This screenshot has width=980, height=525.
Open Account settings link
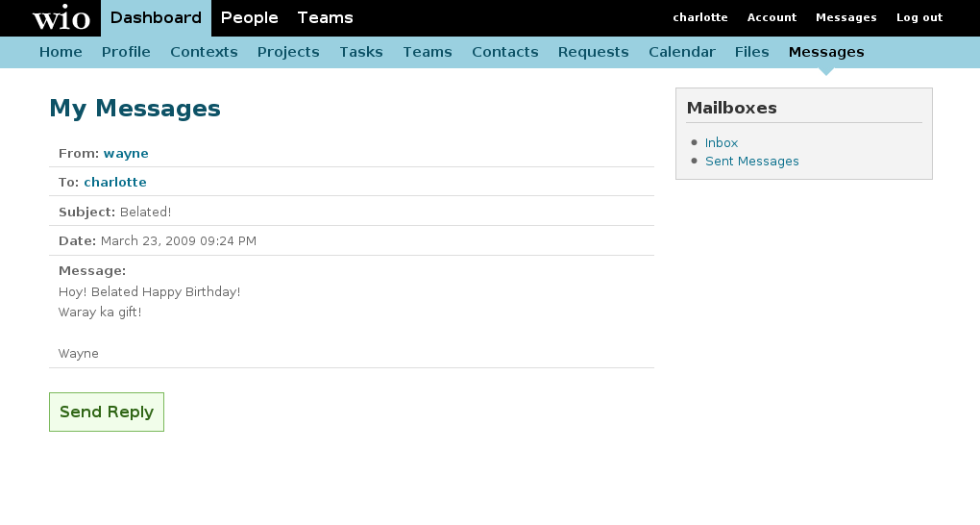(x=772, y=17)
